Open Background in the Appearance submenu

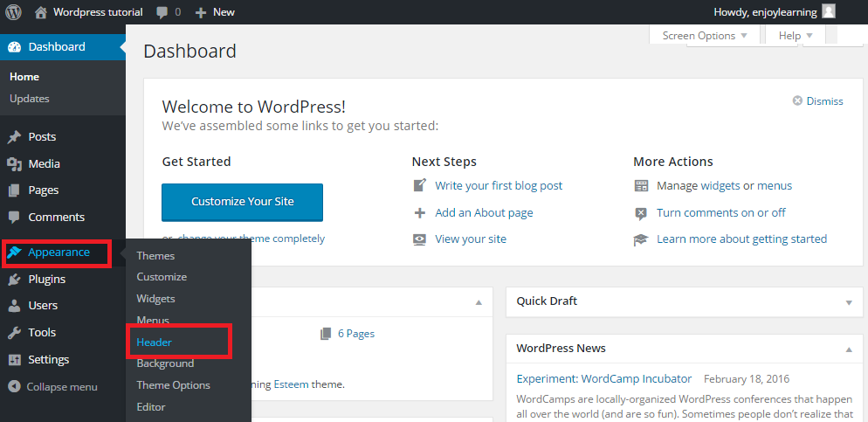[x=165, y=363]
